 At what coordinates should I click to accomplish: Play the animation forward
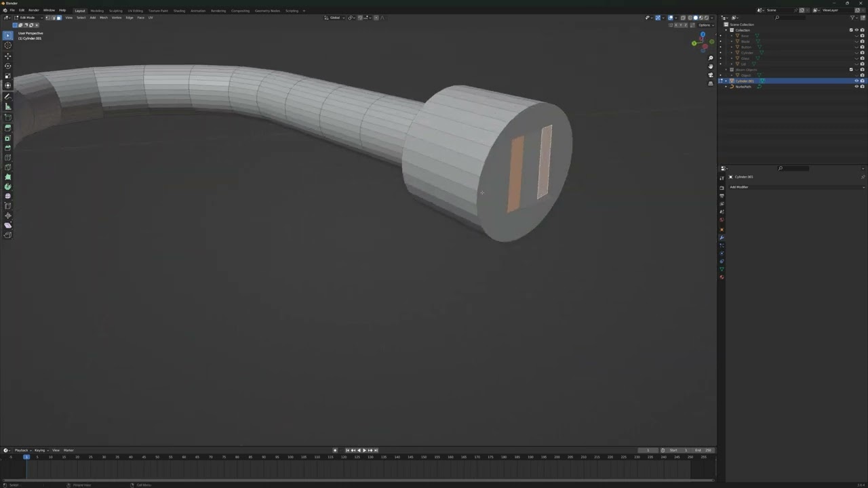click(x=364, y=450)
